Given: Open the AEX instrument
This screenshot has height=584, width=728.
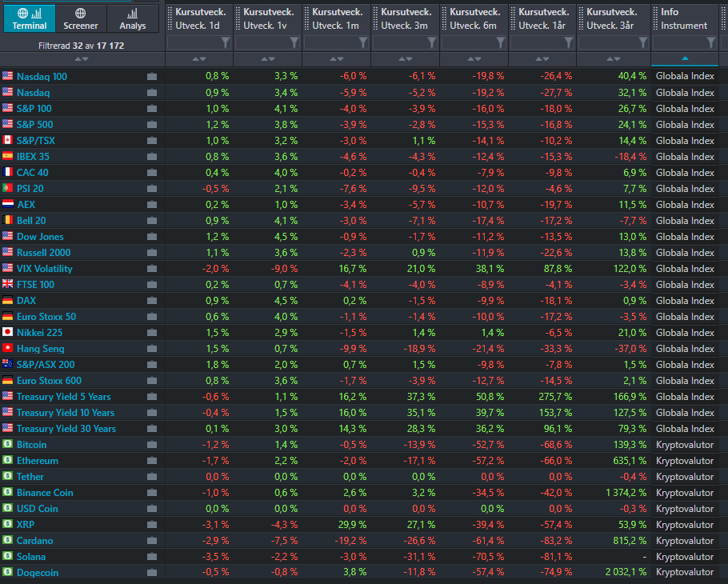Looking at the screenshot, I should tap(26, 205).
